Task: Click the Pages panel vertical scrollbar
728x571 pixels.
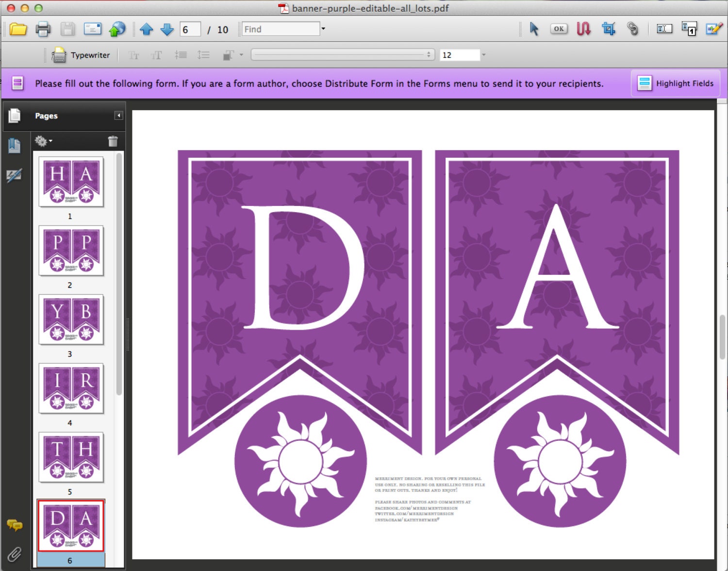Action: pos(119,274)
